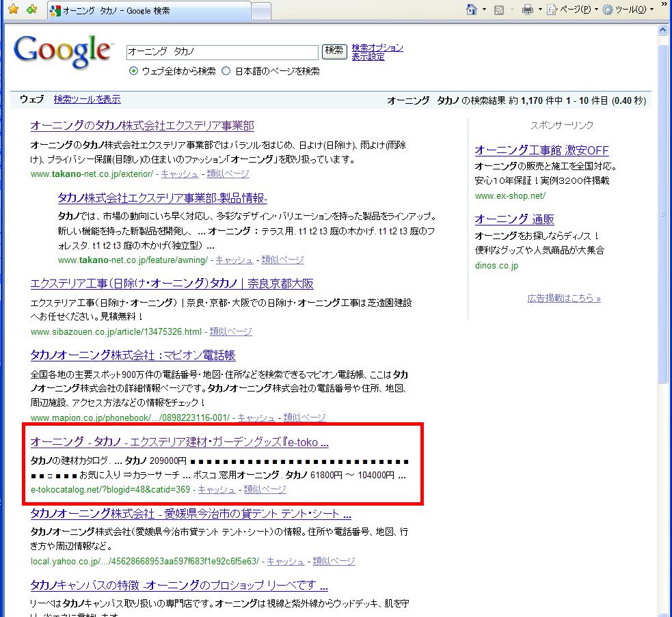Screen dimensions: 672x617
Task: Click 検索ツールを表示 link
Action: point(87,99)
